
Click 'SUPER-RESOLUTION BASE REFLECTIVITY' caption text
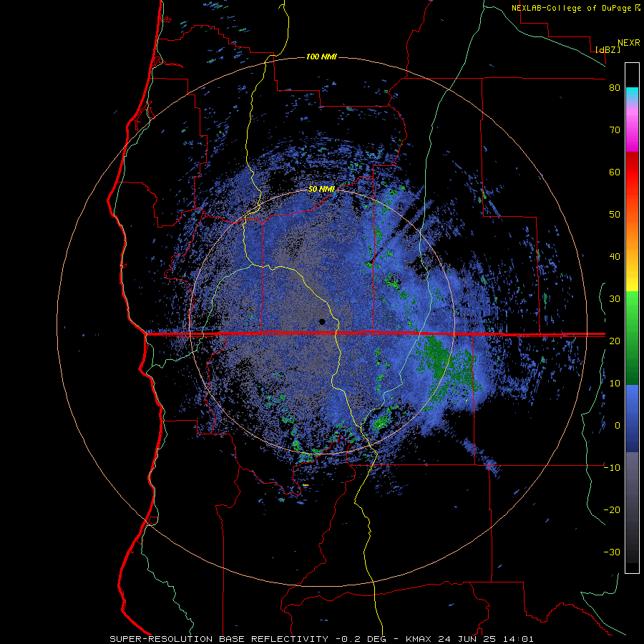click(x=219, y=639)
